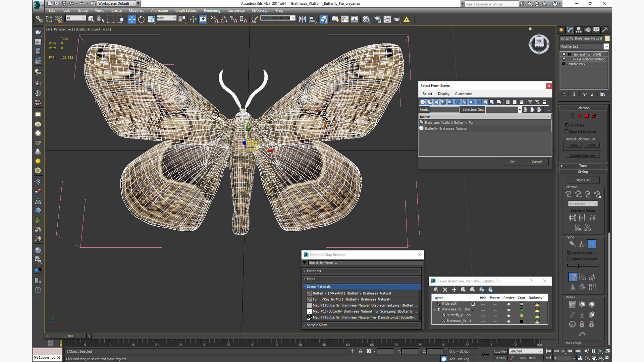The height and width of the screenshot is (362, 644).
Task: Toggle the Ignore Backfacing checkbox
Action: click(x=567, y=131)
